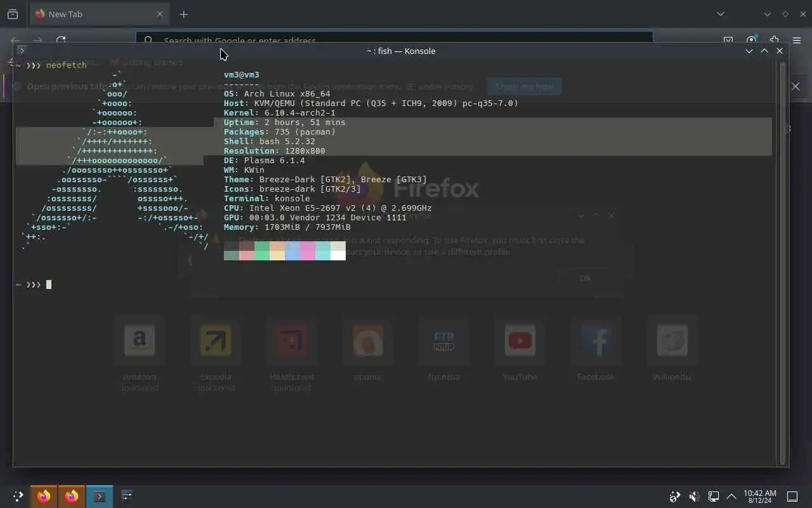The image size is (812, 508).
Task: Close the Konsole window
Action: coord(780,51)
